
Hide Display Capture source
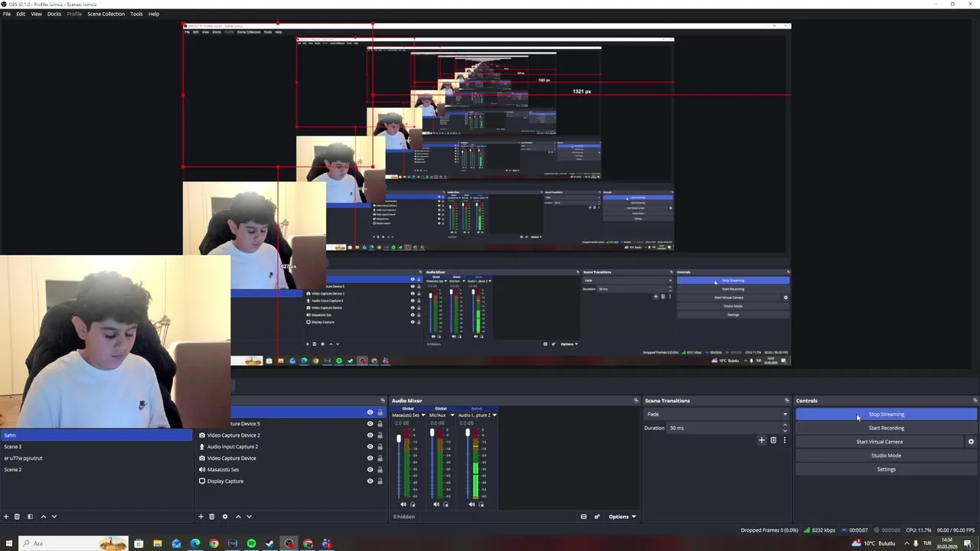point(370,481)
